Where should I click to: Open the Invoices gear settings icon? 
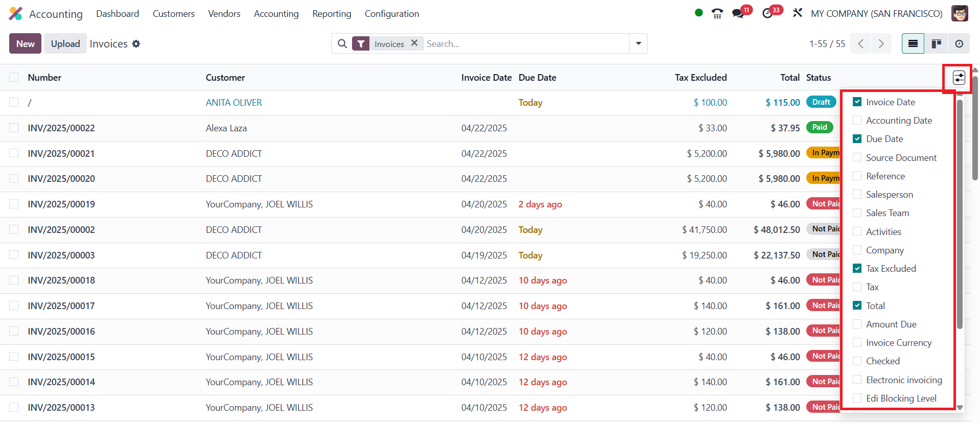[x=136, y=44]
